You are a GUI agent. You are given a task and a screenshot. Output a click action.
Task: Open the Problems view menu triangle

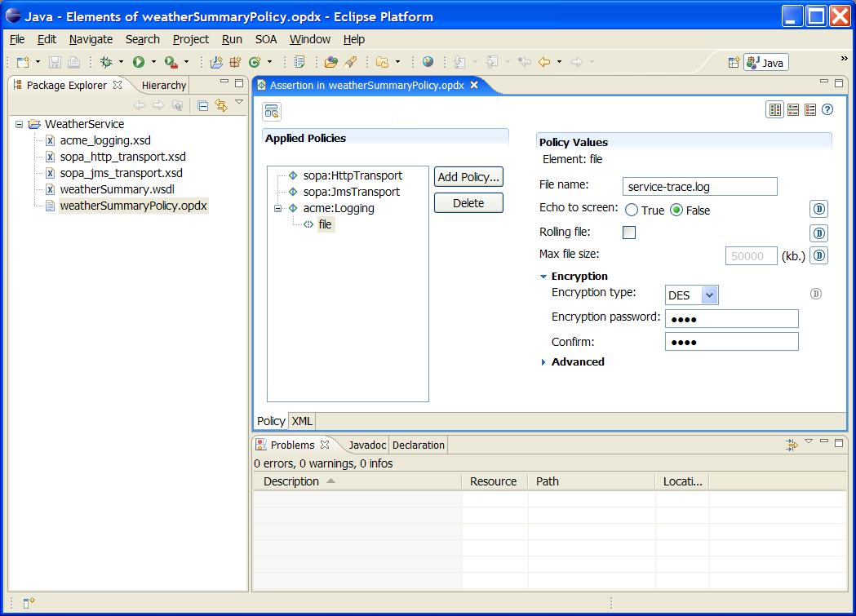point(809,441)
